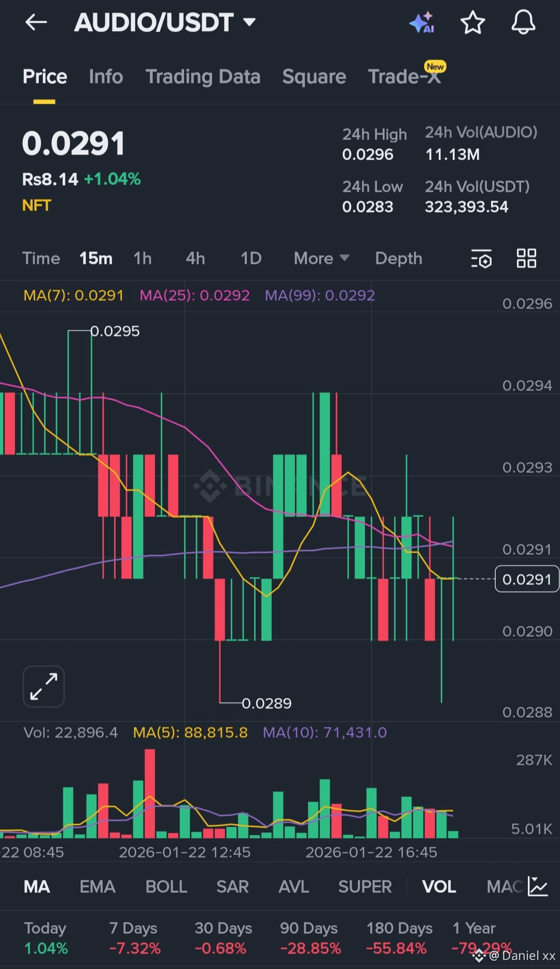Select the 1D timeframe
Viewport: 560px width, 969px height.
(x=251, y=258)
